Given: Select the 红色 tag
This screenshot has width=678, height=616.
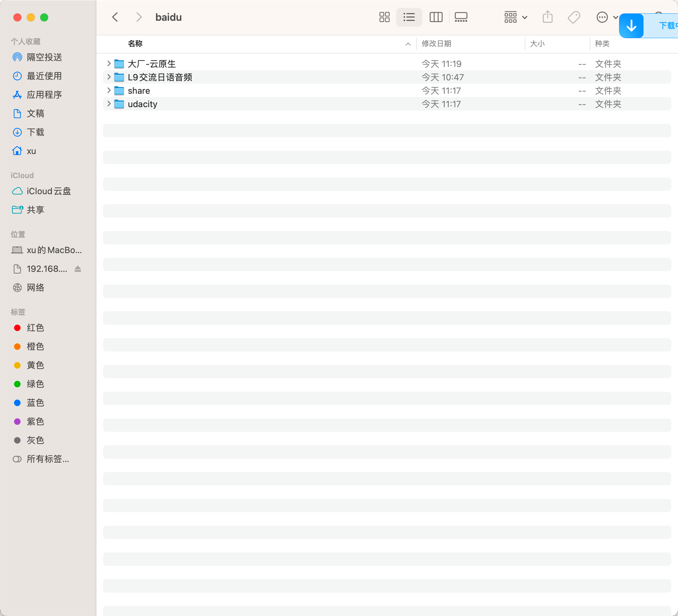Looking at the screenshot, I should pyautogui.click(x=35, y=328).
